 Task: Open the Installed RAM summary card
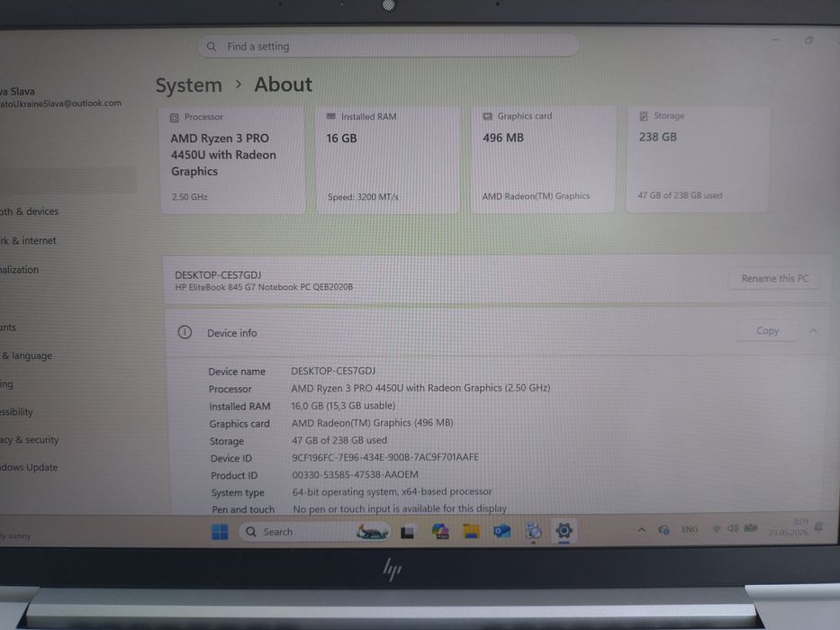pyautogui.click(x=388, y=159)
